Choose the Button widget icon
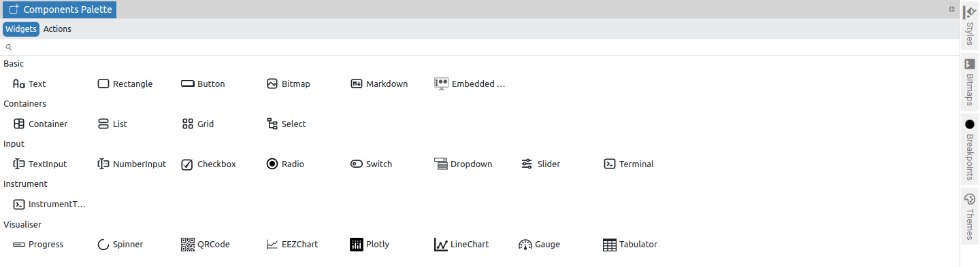 [x=188, y=84]
